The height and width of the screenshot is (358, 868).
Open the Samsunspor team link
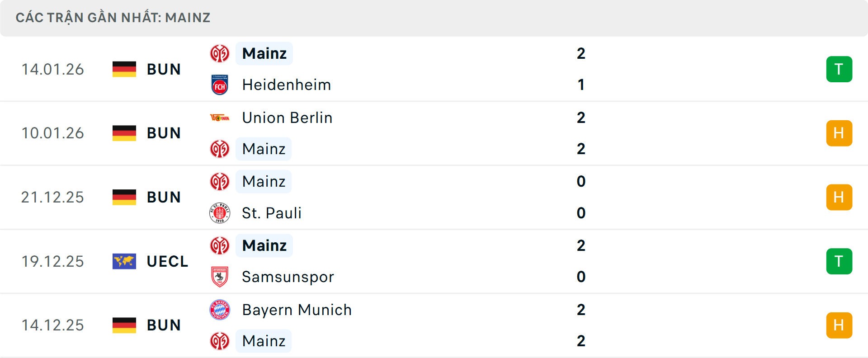288,277
